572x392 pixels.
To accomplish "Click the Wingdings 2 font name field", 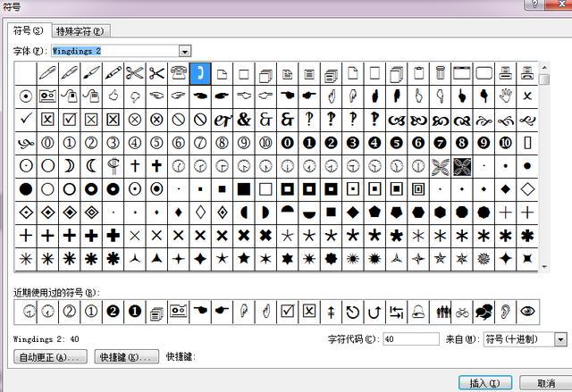I will 115,51.
